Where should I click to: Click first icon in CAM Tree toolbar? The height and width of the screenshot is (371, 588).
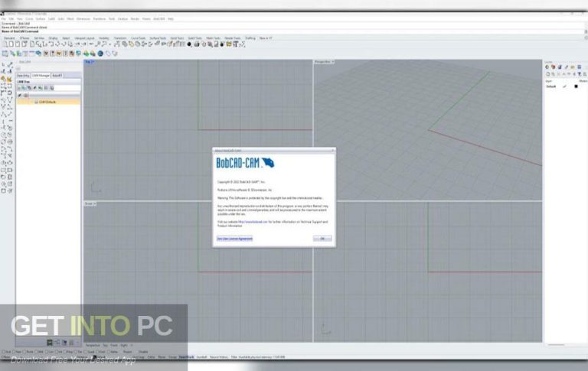20,88
